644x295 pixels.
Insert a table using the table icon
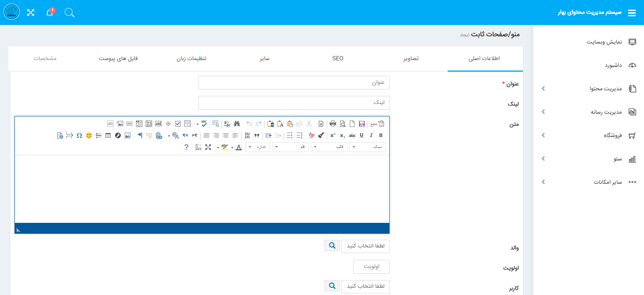point(108,135)
